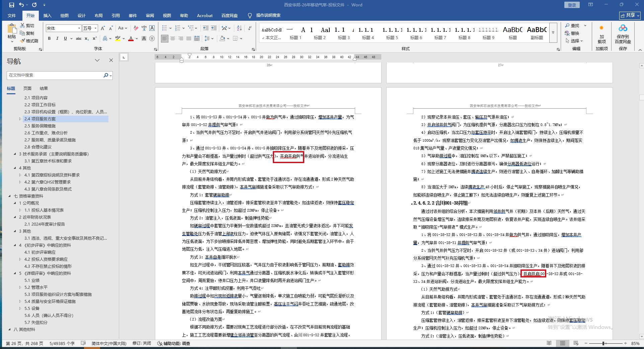
Task: Toggle strikethrough formatting
Action: [79, 38]
